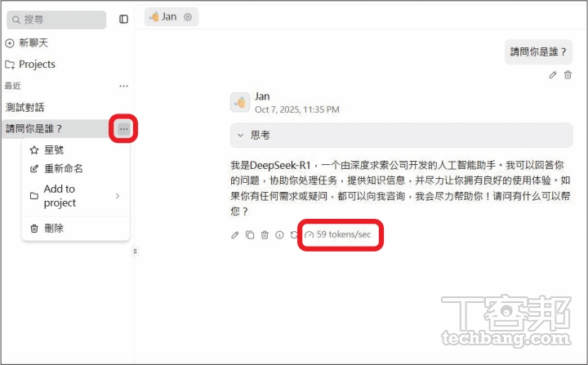Expand the 思考 thinking section
Image resolution: width=588 pixels, height=365 pixels.
pos(401,135)
